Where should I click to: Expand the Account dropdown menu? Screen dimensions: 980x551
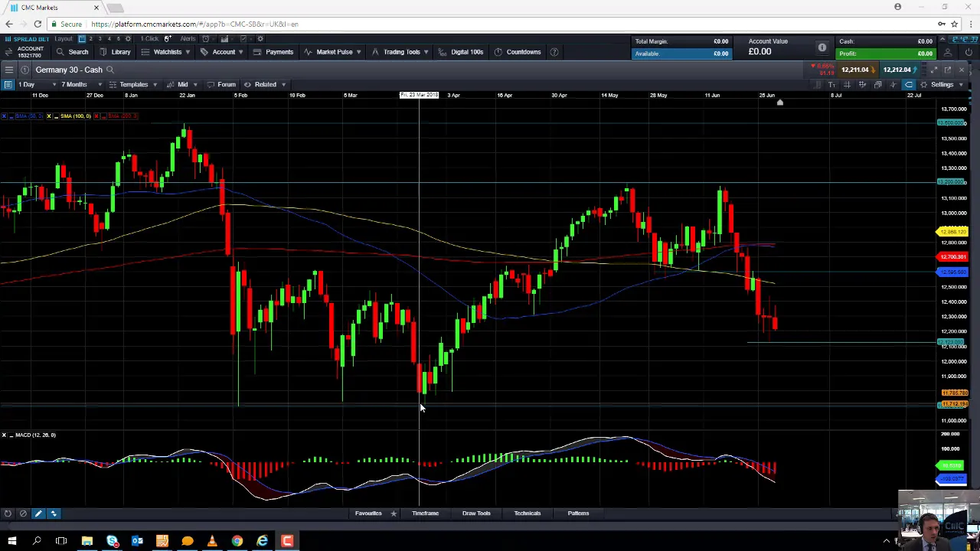[222, 52]
